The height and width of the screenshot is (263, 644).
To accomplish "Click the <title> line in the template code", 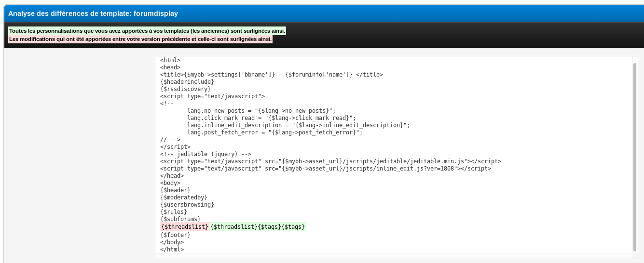I will (271, 75).
